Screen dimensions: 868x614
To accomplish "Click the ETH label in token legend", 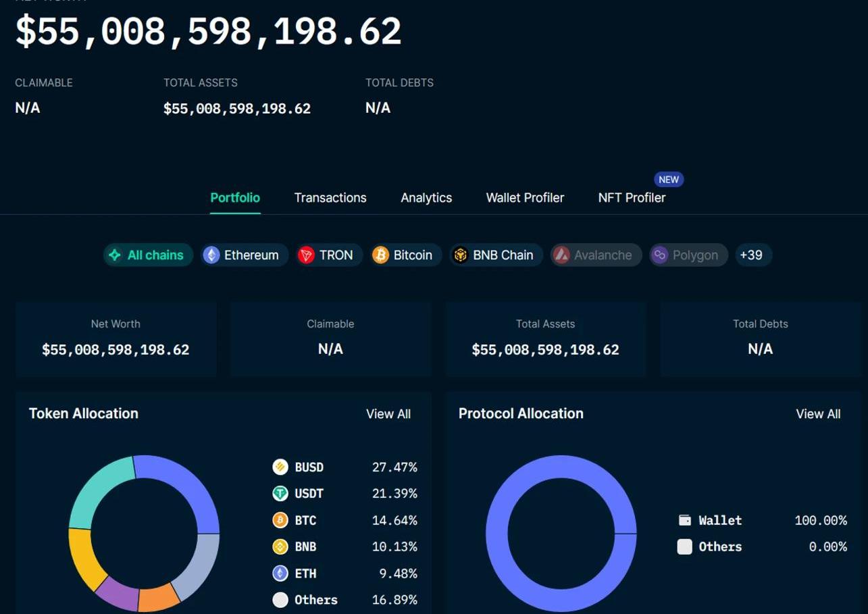I will [x=305, y=573].
